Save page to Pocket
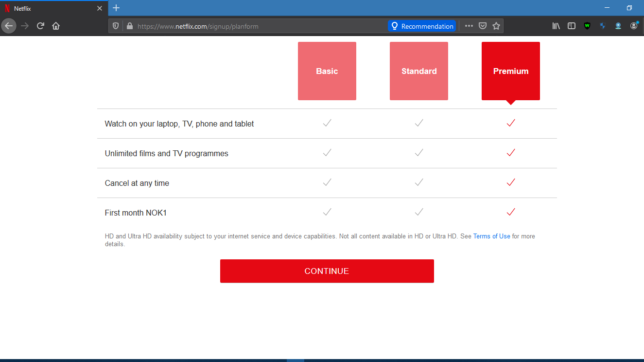Image resolution: width=644 pixels, height=362 pixels. [483, 25]
